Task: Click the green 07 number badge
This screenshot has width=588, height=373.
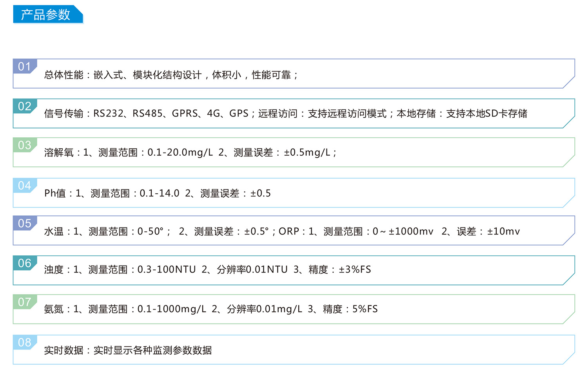Action: tap(24, 302)
